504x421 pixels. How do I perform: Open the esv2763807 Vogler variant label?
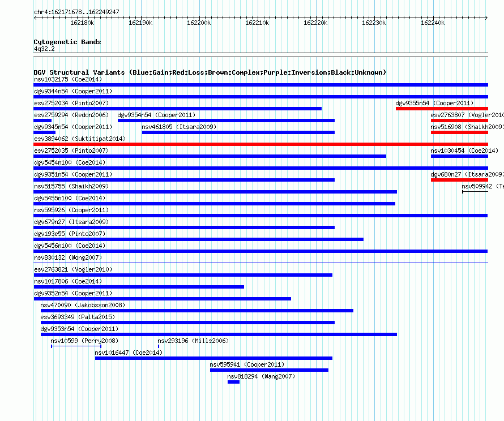[x=467, y=115]
